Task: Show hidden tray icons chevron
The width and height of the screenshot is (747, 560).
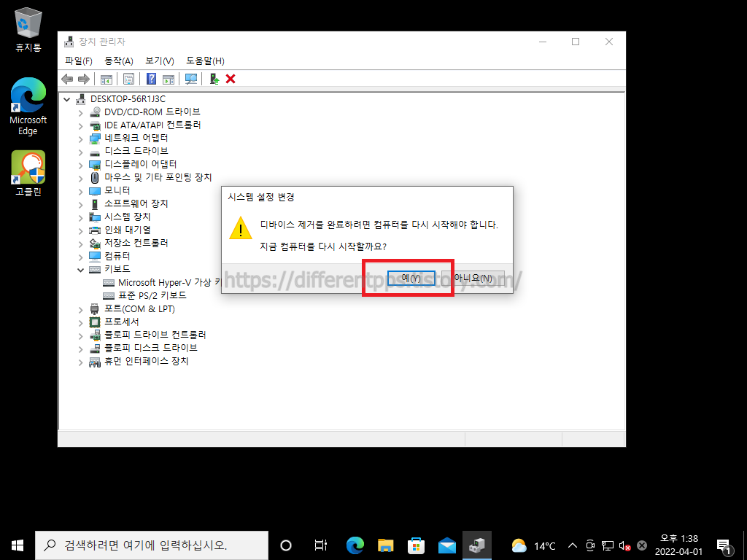Action: (x=573, y=545)
